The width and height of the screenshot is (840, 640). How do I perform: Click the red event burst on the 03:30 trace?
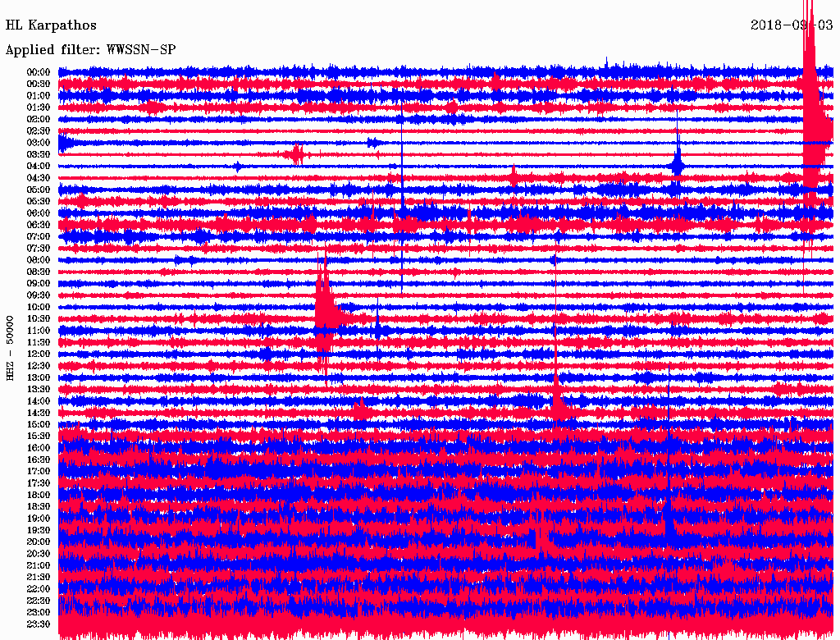click(x=296, y=155)
